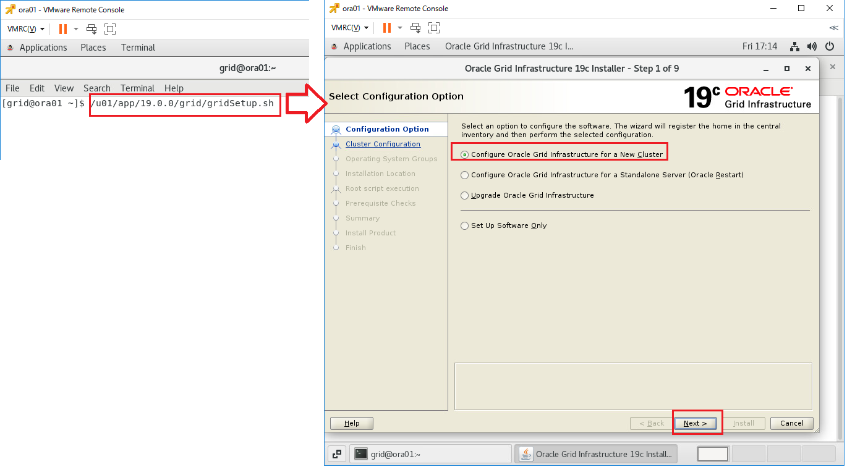This screenshot has width=868, height=467.
Task: Click the Next button
Action: pos(696,423)
